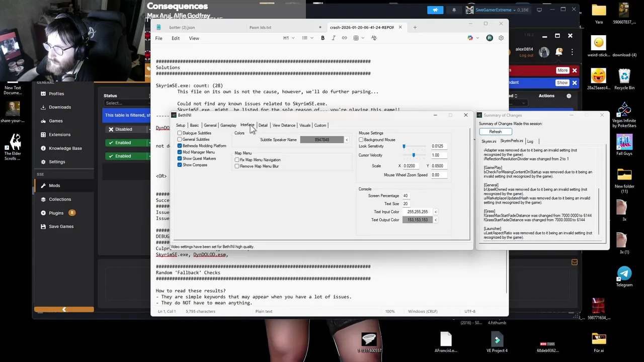Toggle italic formatting in Notepad toolbar
This screenshot has width=644, height=362.
(333, 38)
